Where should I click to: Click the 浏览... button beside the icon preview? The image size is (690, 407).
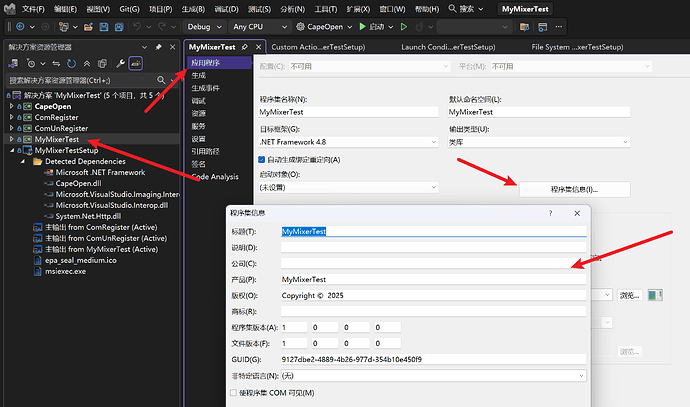(x=629, y=295)
